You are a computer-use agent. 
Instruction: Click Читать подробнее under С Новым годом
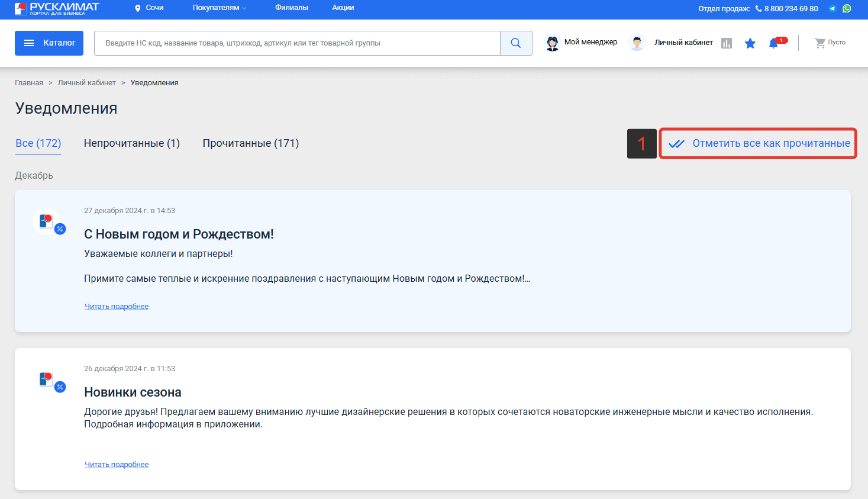click(117, 307)
